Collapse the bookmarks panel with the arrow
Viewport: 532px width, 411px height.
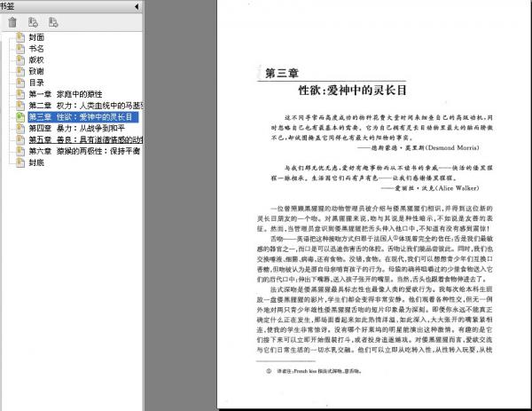pyautogui.click(x=137, y=6)
